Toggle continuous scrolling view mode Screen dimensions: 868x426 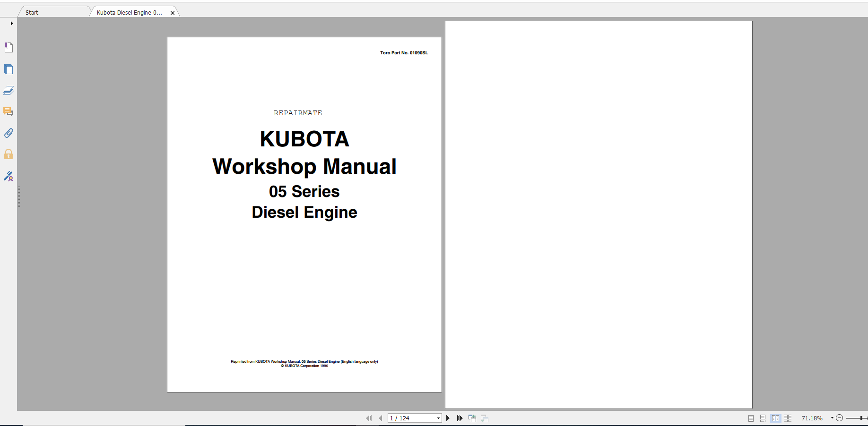point(763,418)
